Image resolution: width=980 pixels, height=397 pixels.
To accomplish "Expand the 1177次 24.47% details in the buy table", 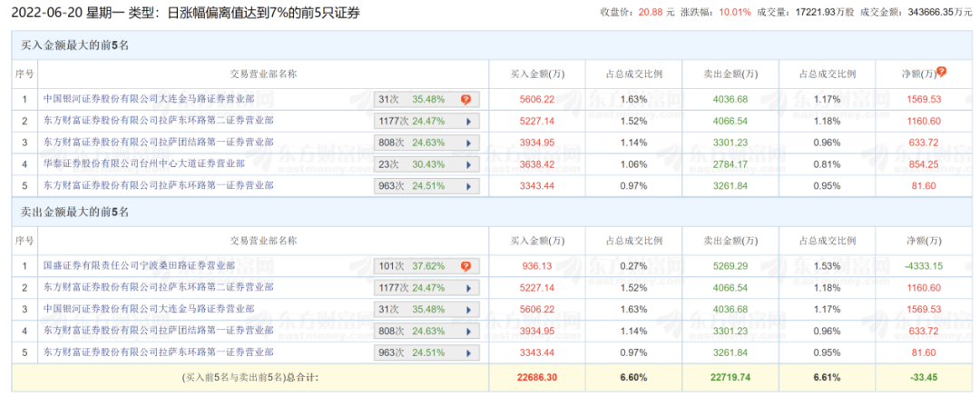I will (x=468, y=121).
